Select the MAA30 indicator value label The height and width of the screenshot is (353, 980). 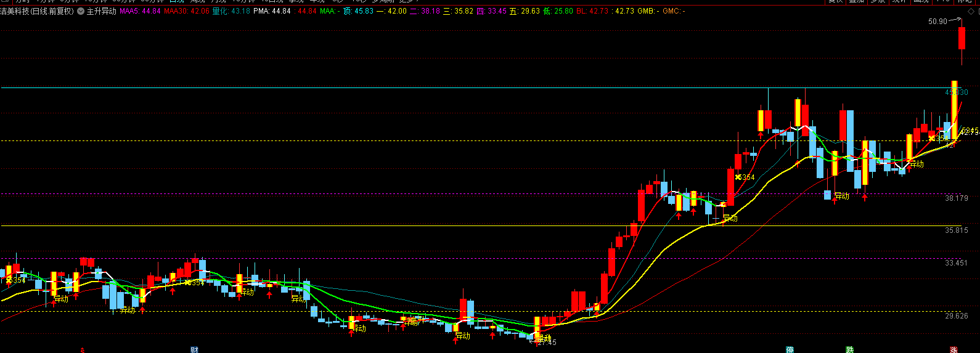coord(186,11)
